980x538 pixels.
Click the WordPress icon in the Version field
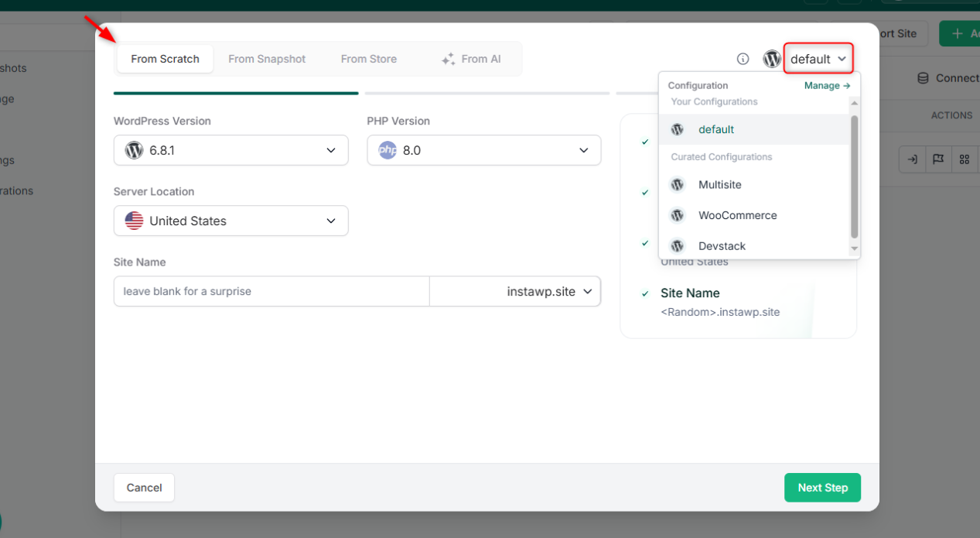133,150
